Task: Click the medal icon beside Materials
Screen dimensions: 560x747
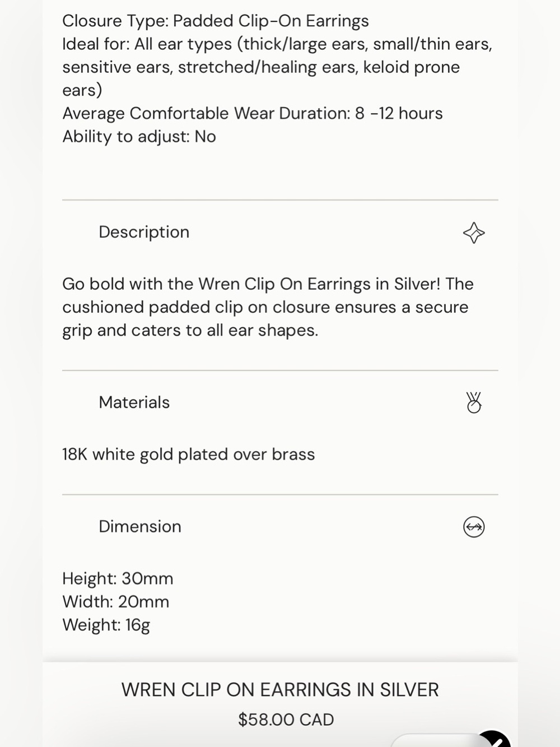Action: [474, 402]
